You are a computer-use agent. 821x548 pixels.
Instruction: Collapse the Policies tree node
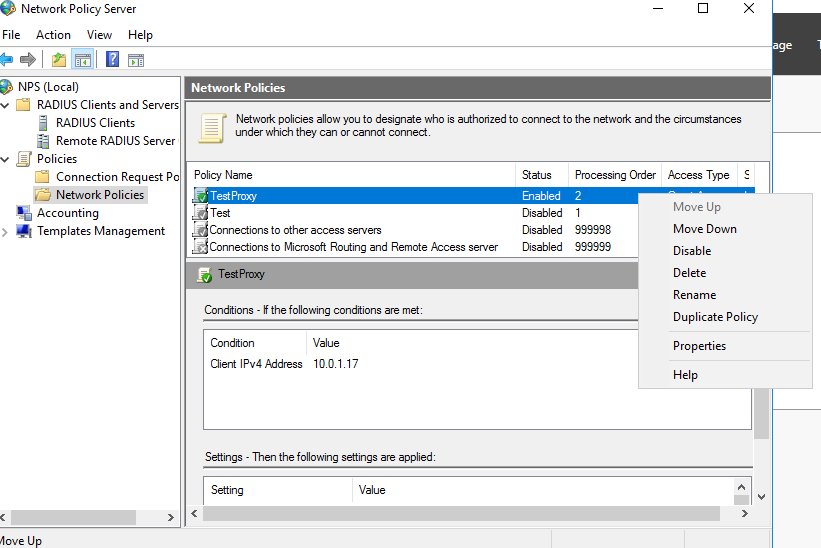(x=7, y=159)
